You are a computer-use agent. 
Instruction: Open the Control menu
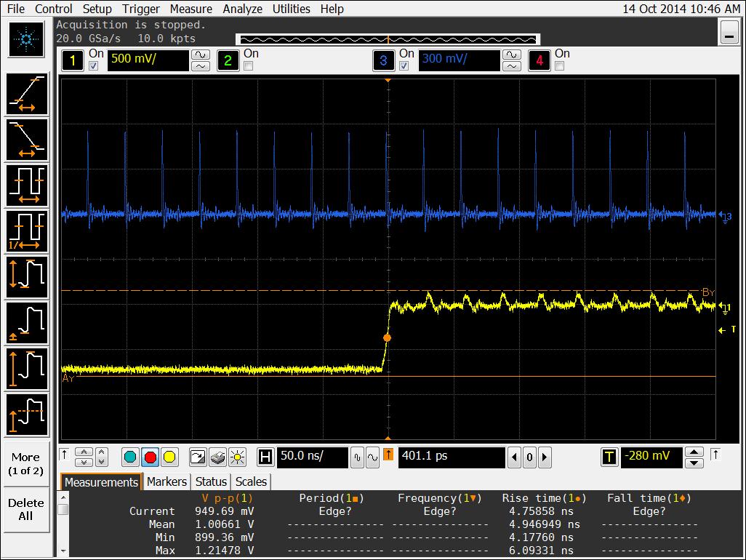54,9
